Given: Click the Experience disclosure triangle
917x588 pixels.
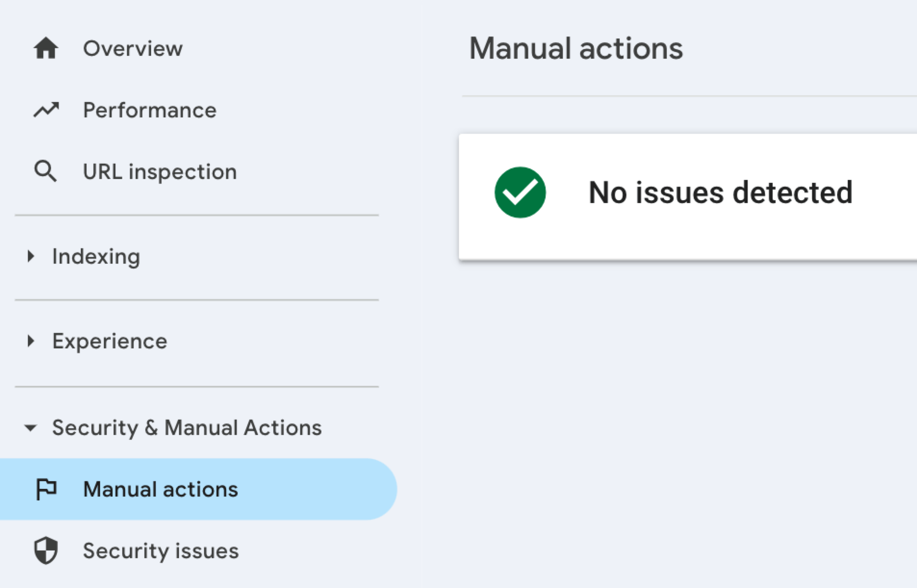Looking at the screenshot, I should [x=31, y=342].
